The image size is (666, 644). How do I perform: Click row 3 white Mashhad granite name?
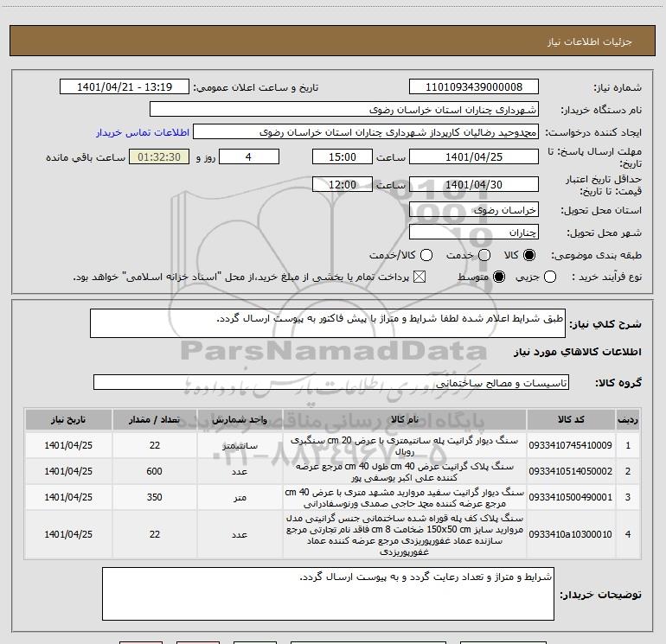(405, 498)
